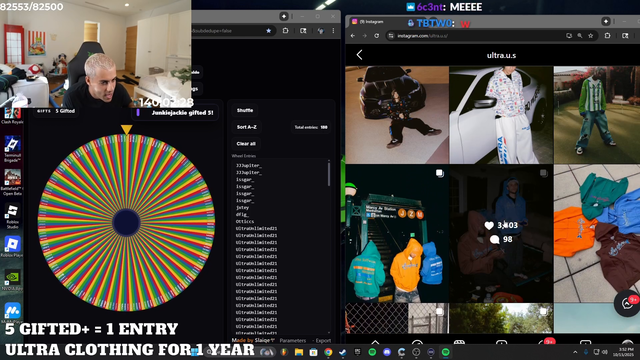The height and width of the screenshot is (360, 640).
Task: Open profile avatar in the wheel browser toolbar
Action: point(321,31)
